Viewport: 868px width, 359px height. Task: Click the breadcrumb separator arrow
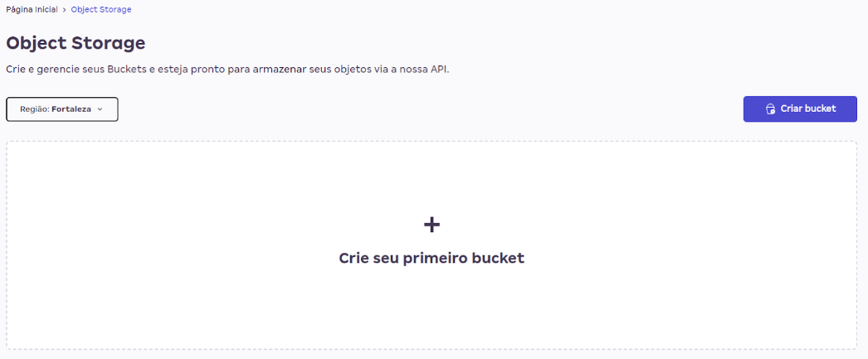tap(65, 10)
